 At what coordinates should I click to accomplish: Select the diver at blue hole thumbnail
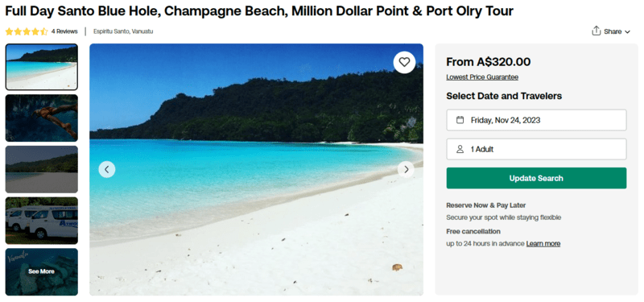tap(42, 118)
